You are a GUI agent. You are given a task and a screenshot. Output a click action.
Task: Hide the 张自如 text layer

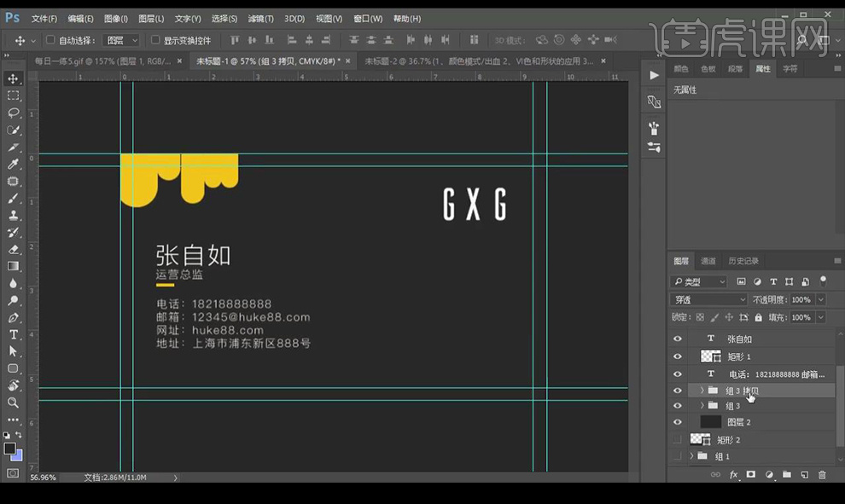pyautogui.click(x=678, y=339)
